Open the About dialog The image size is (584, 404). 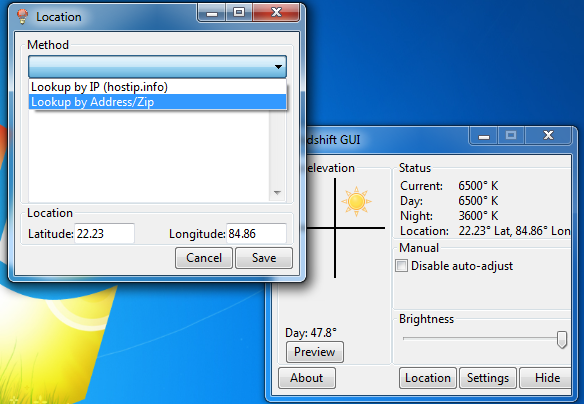(307, 378)
